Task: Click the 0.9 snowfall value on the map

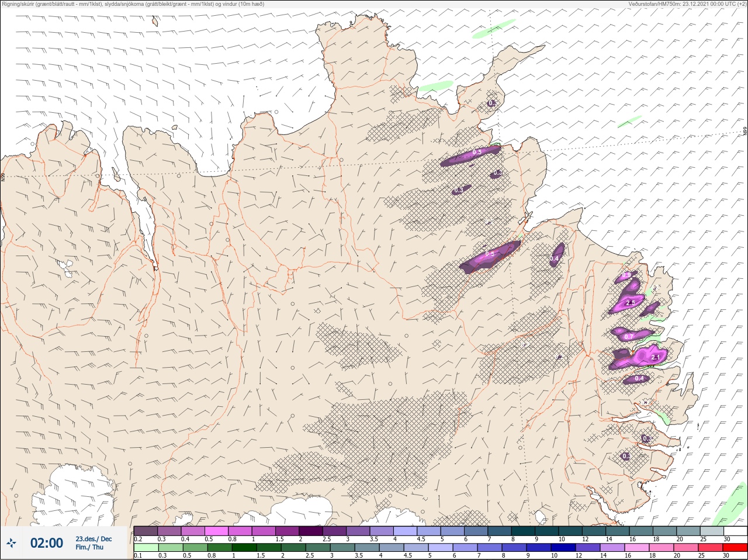Action: pyautogui.click(x=626, y=275)
